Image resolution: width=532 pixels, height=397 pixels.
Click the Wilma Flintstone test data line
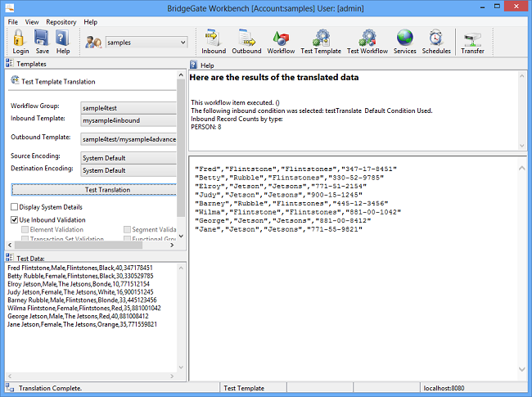84,309
